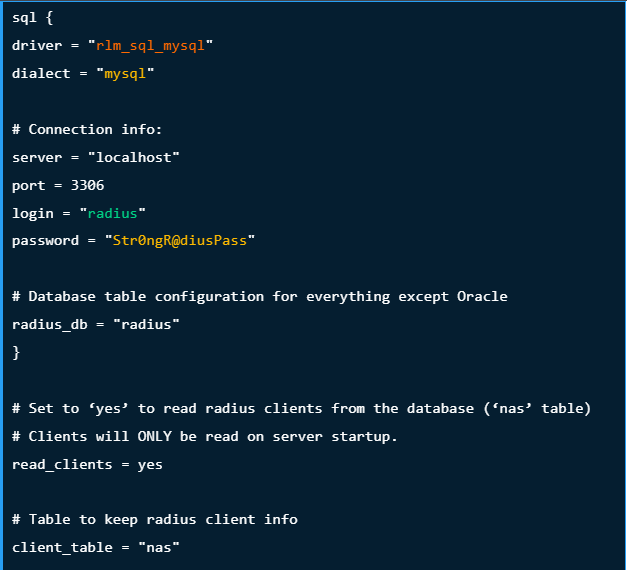
Task: Click the word 'password' keyword
Action: pos(45,241)
